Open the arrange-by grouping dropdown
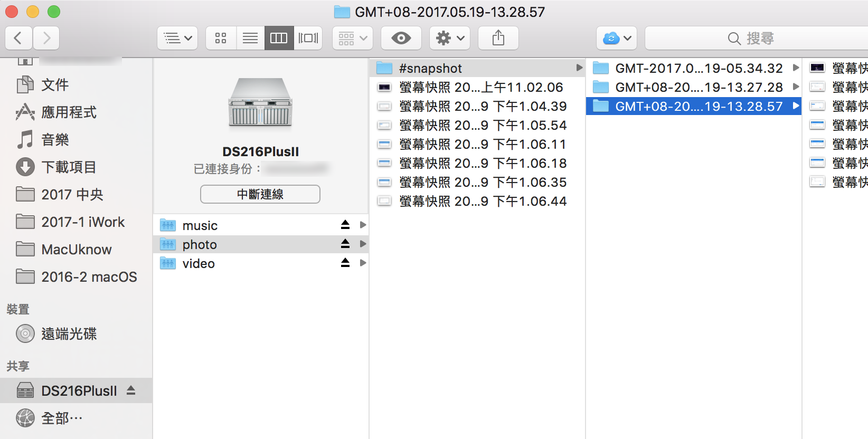 click(353, 38)
